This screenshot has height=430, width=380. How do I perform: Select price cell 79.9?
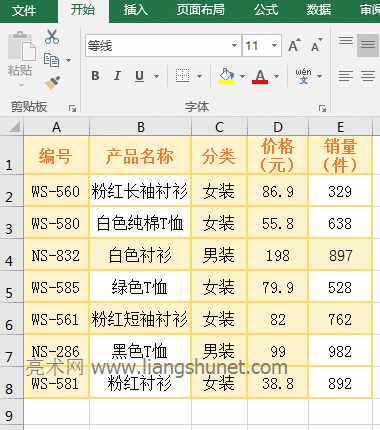[278, 287]
